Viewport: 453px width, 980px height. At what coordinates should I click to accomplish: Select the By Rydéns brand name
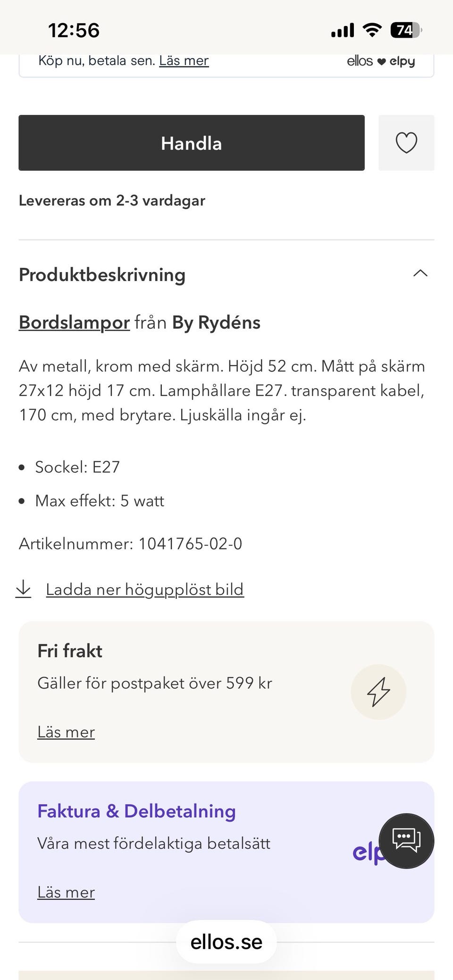[x=216, y=323]
